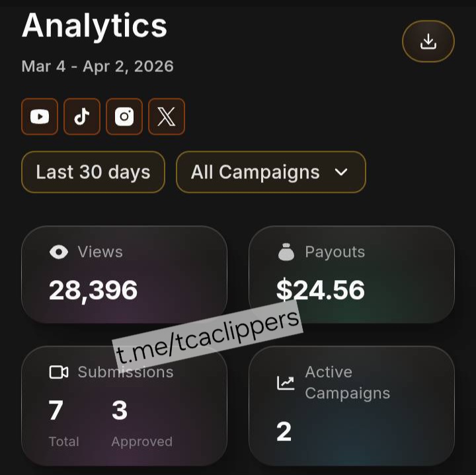Click the money bag Payouts icon
The height and width of the screenshot is (475, 476).
tap(286, 252)
